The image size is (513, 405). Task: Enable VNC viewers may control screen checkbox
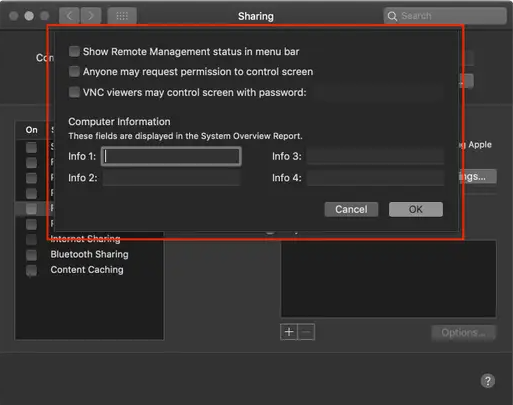[74, 92]
